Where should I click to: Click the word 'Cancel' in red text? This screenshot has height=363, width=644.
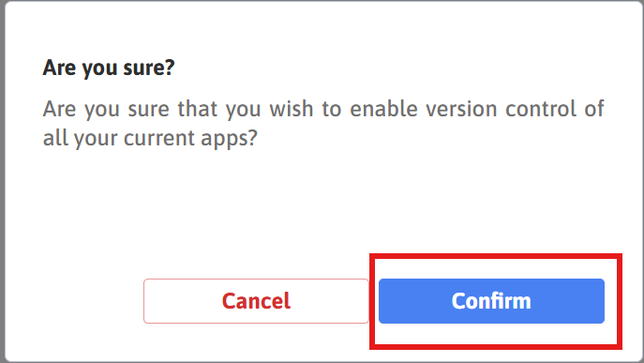tap(256, 301)
